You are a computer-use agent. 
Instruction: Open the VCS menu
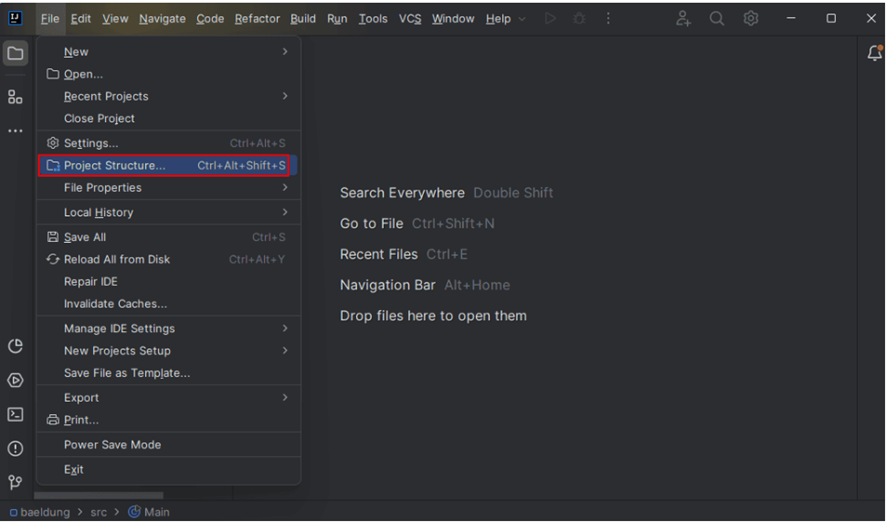pyautogui.click(x=410, y=19)
